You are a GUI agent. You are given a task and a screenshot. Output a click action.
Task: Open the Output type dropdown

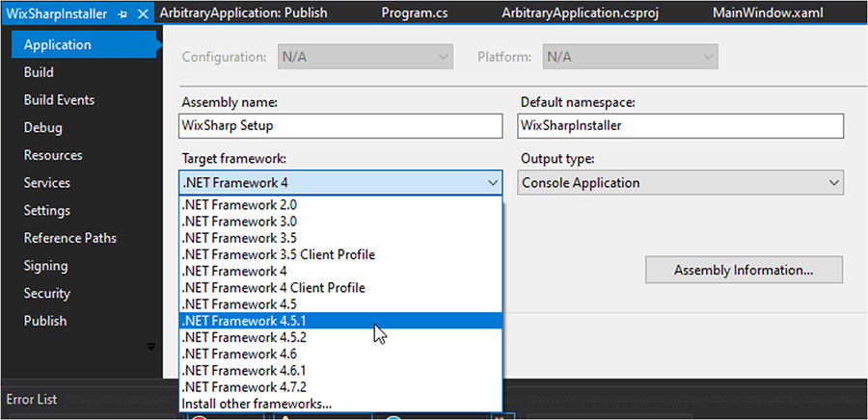(x=680, y=183)
